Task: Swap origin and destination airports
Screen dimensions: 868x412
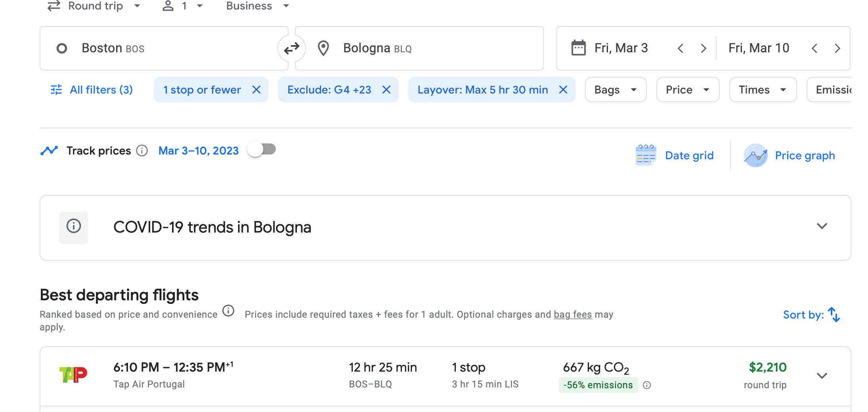Action: pyautogui.click(x=292, y=48)
